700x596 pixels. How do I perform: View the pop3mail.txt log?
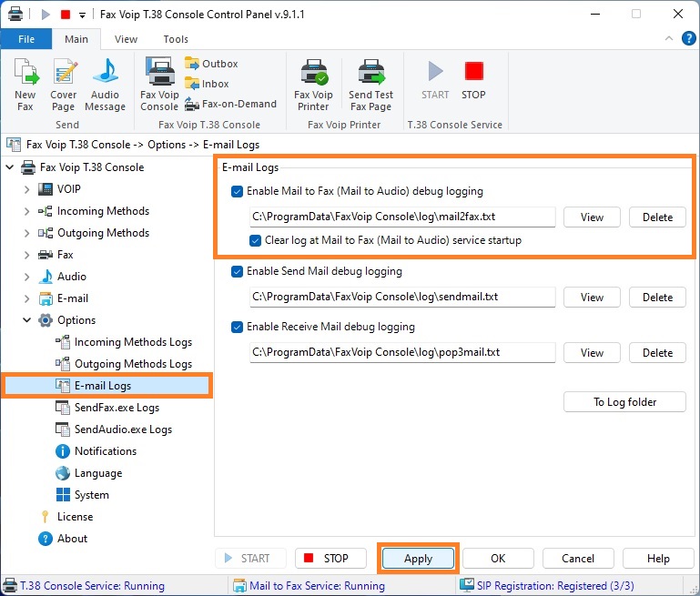(592, 353)
